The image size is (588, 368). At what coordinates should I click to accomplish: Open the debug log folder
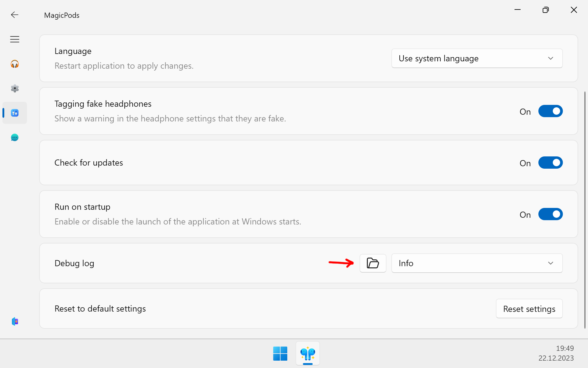[x=373, y=263]
